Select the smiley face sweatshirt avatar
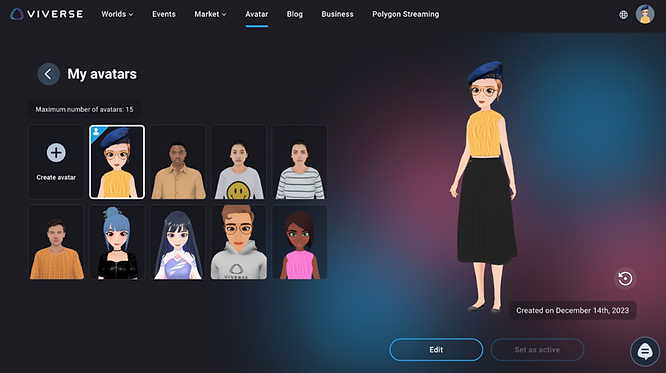Image resolution: width=666 pixels, height=373 pixels. 239,162
